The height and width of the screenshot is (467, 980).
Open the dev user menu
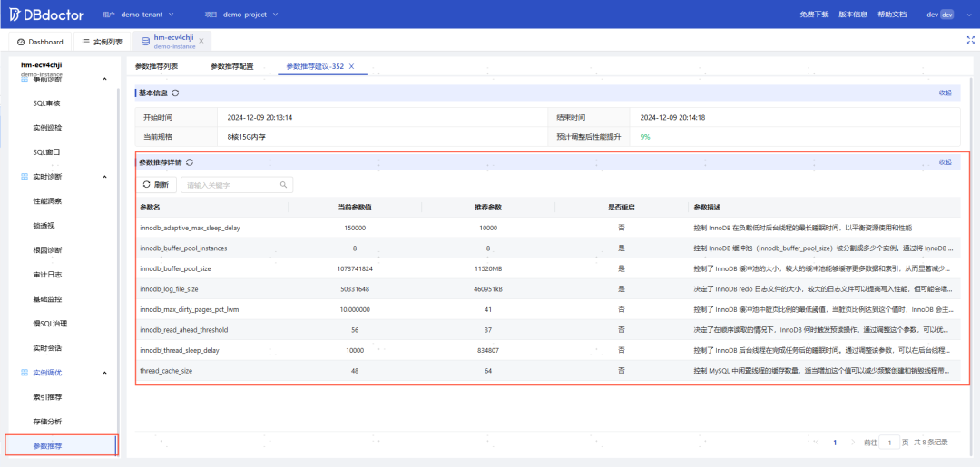940,15
